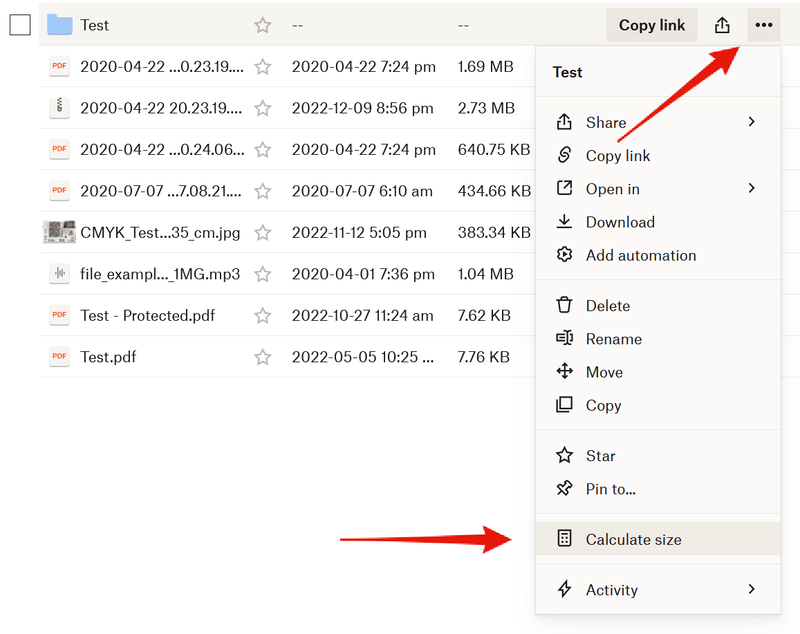Select Pin to... in the menu
Screen dimensions: 800x634
coord(610,489)
